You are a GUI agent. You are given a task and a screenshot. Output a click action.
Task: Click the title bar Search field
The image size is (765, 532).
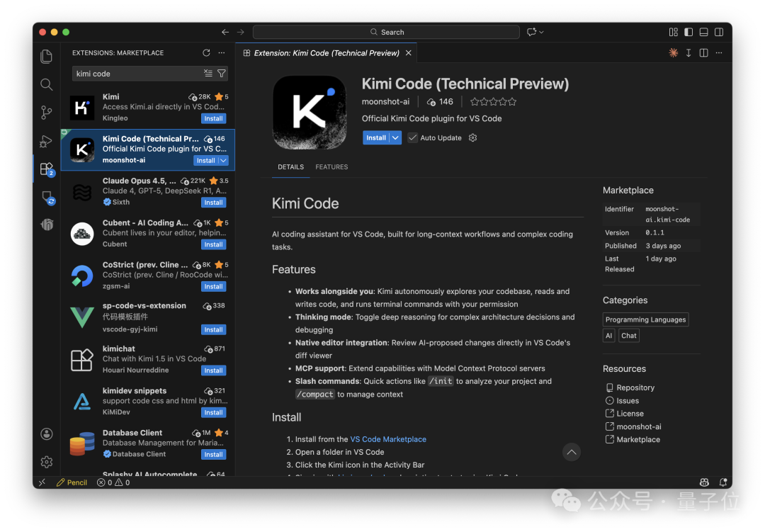(386, 32)
